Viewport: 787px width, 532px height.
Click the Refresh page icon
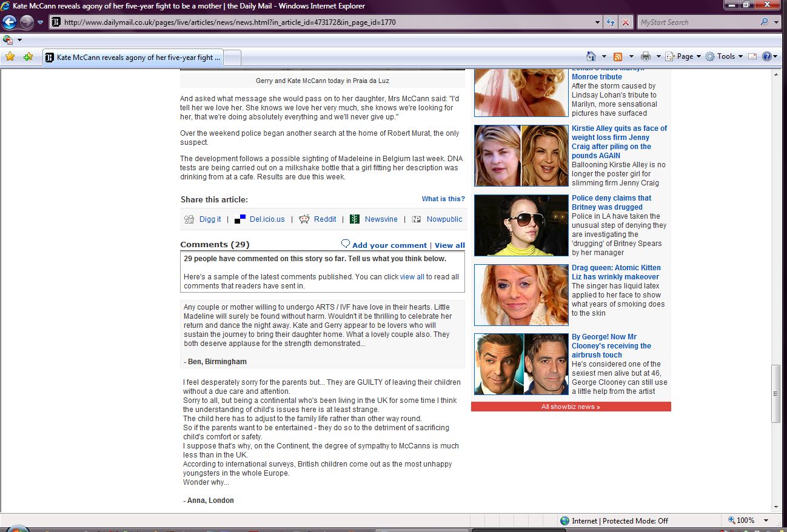[x=611, y=22]
